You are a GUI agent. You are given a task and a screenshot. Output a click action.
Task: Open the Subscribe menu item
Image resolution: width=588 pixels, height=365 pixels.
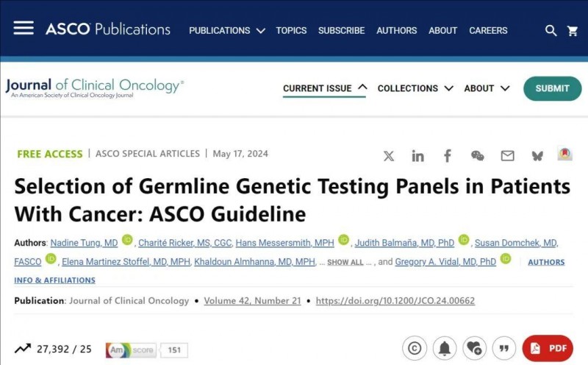[x=341, y=31]
